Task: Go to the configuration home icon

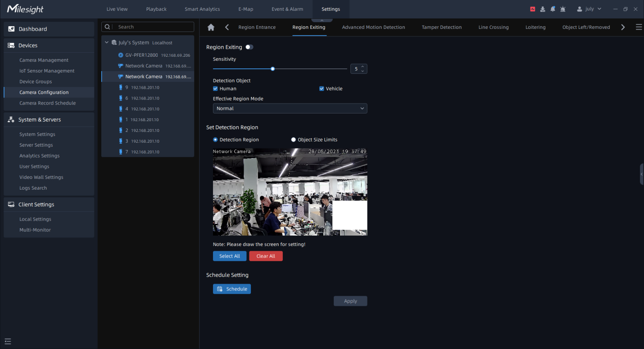Action: (211, 27)
